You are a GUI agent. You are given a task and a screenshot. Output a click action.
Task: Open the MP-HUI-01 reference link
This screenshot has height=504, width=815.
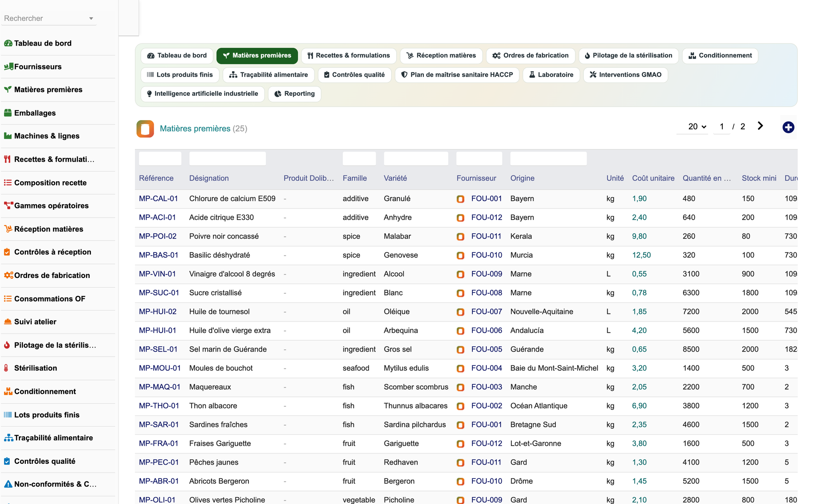(x=157, y=330)
